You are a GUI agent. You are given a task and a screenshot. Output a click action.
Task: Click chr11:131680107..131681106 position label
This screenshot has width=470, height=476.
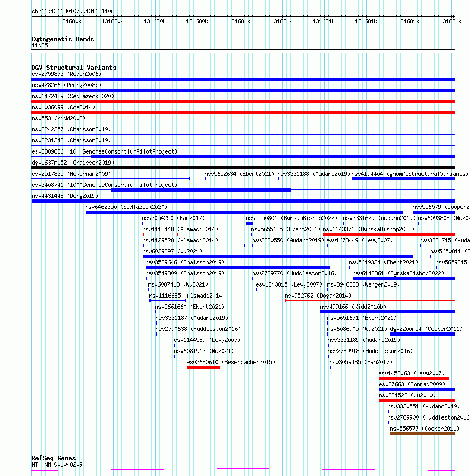73,11
